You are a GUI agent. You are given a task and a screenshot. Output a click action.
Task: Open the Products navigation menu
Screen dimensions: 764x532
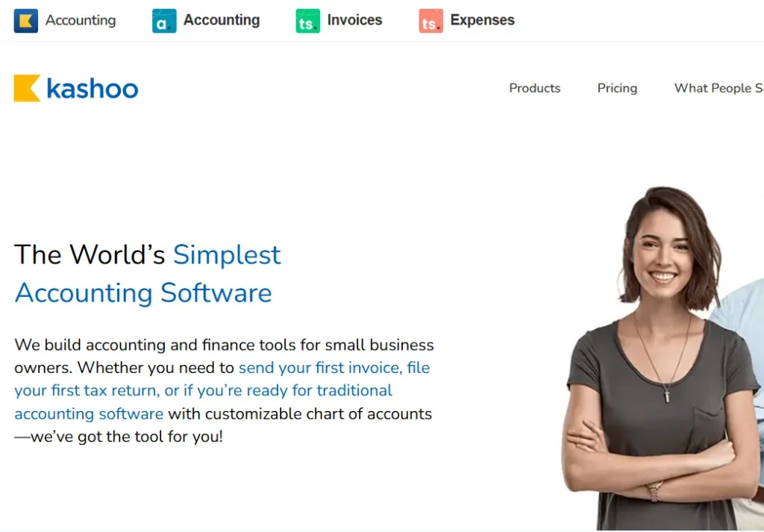pos(534,88)
